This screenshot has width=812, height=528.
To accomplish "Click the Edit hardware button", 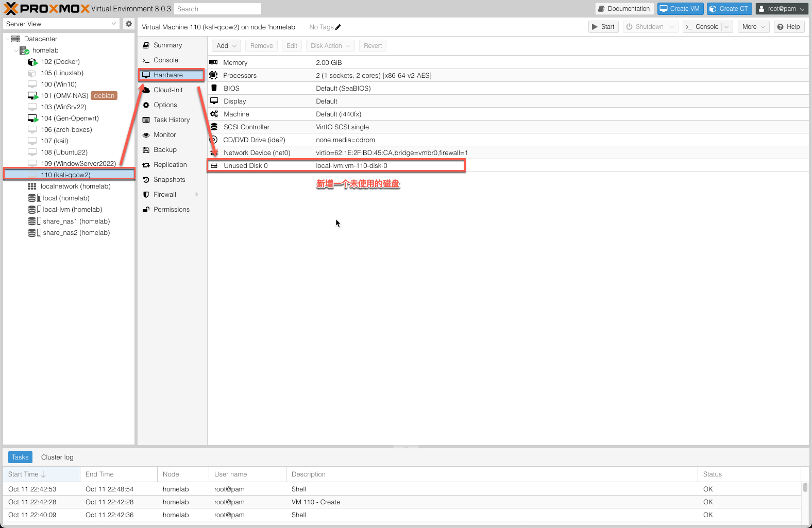I will point(292,46).
